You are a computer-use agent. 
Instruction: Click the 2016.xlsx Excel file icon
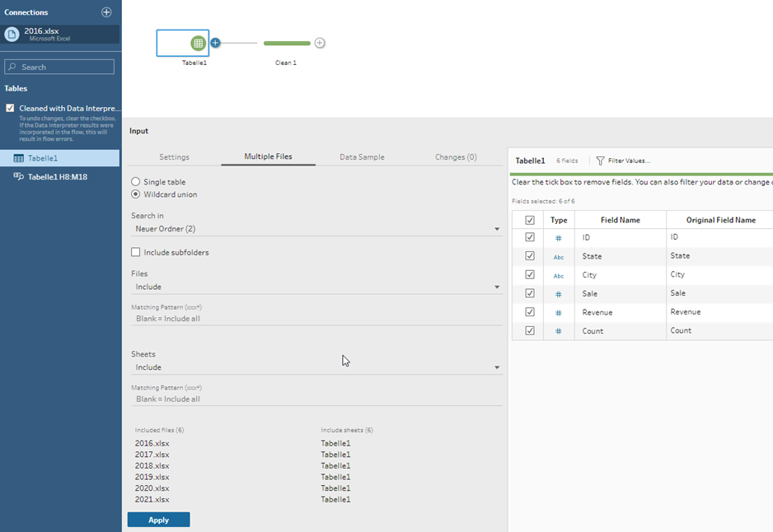point(12,34)
